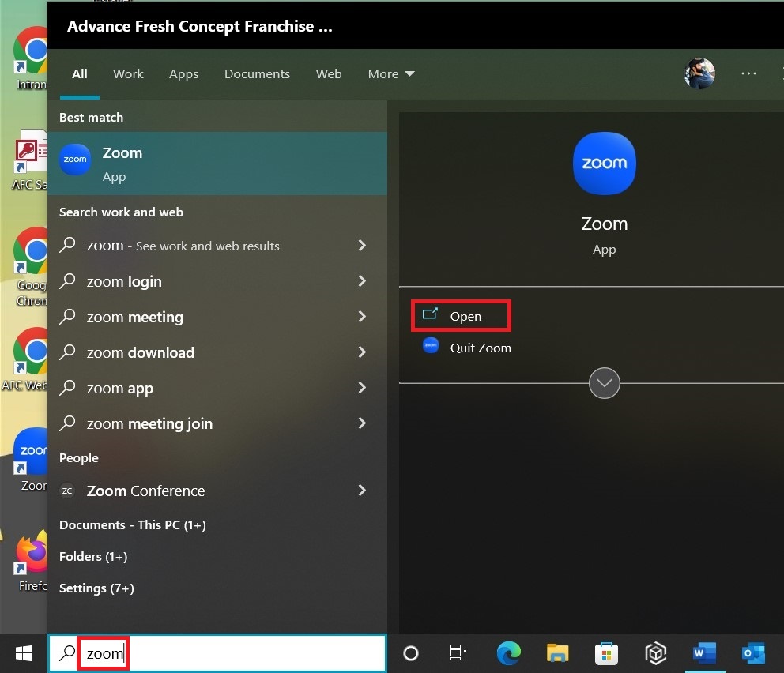Expand arrow next to 'zoom download'

(362, 352)
